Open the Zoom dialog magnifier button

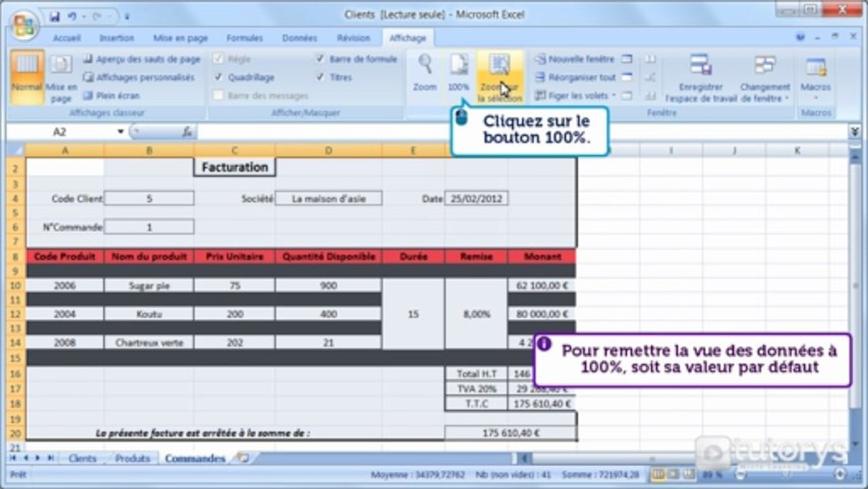coord(426,73)
